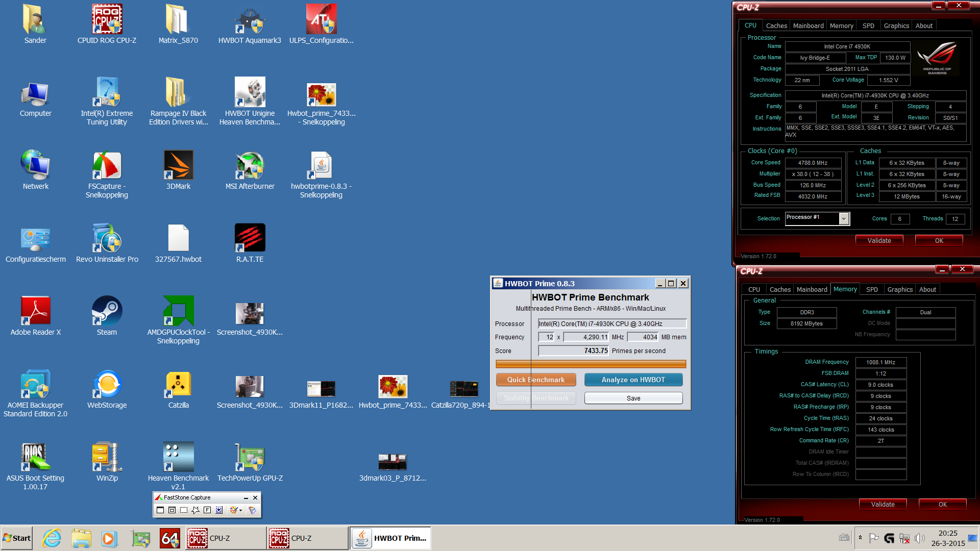The height and width of the screenshot is (551, 980).
Task: Start the Quick Benchmark in HWBOT Prime
Action: pos(536,380)
